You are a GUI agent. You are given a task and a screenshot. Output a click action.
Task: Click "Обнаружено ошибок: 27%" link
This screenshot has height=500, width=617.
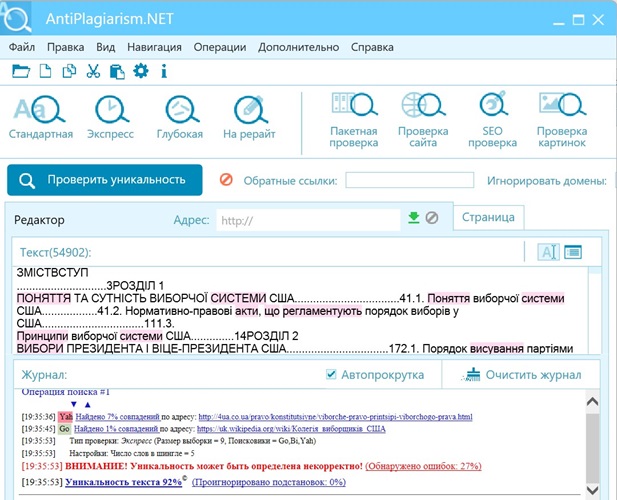(x=423, y=466)
